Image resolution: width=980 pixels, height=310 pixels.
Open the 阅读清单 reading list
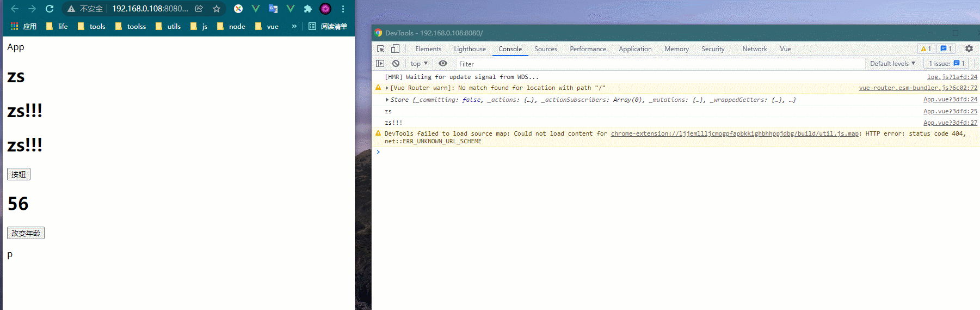tap(328, 26)
